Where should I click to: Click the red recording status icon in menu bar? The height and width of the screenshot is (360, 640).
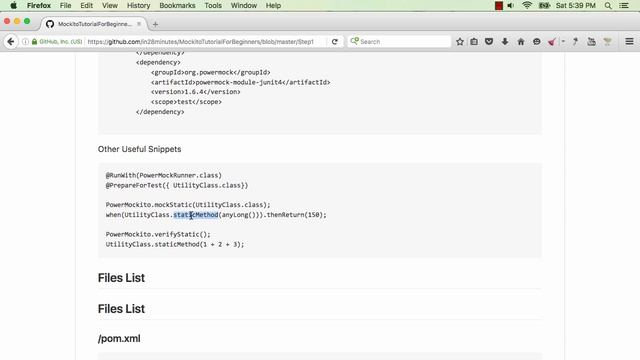[x=498, y=5]
